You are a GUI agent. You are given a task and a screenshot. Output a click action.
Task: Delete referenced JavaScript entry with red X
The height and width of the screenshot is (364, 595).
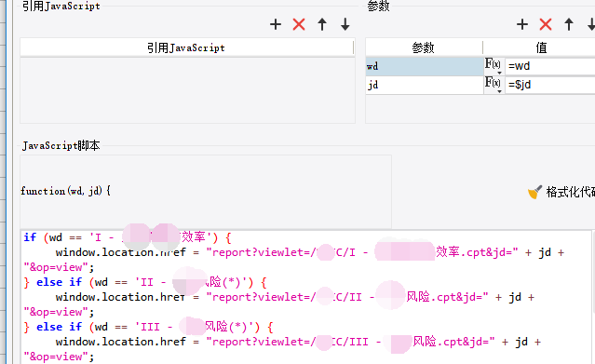tap(299, 25)
